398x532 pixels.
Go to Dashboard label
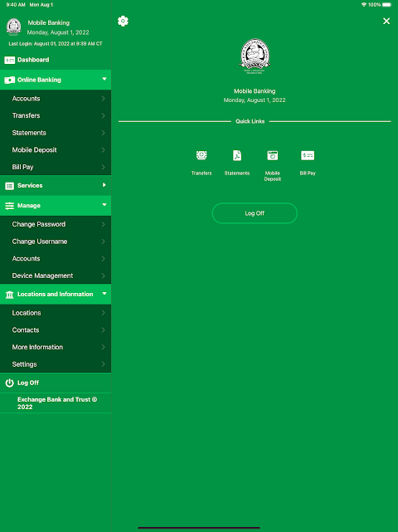[x=33, y=60]
